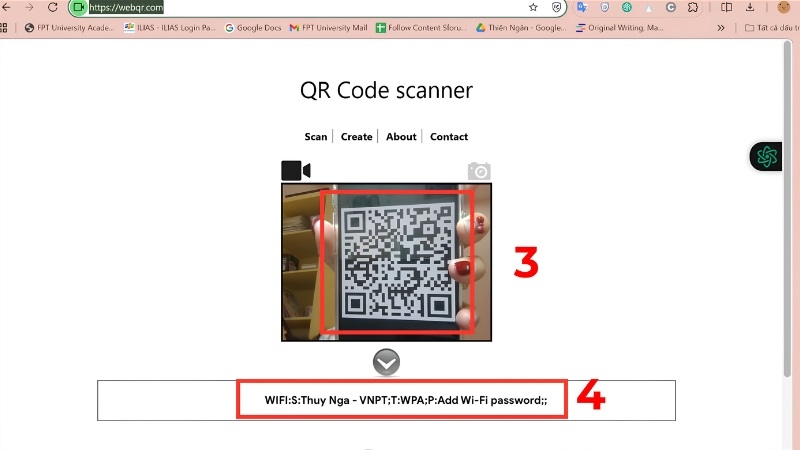Open the profile avatar menu
This screenshot has width=800, height=450.
(x=784, y=7)
